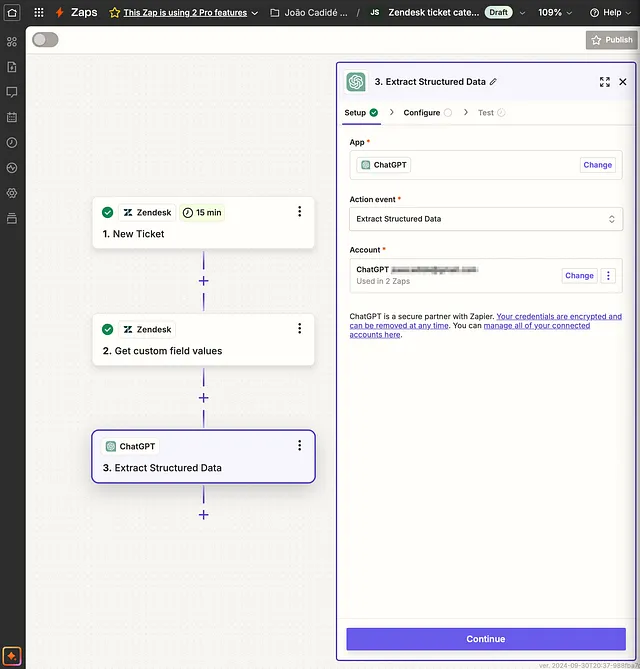Image resolution: width=640 pixels, height=669 pixels.
Task: Open Get custom field values options menu
Action: coord(300,328)
